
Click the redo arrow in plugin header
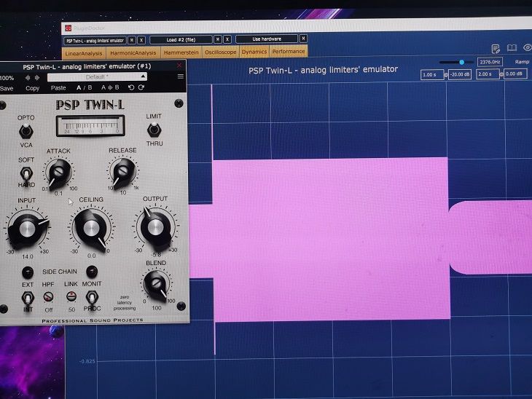pos(141,88)
